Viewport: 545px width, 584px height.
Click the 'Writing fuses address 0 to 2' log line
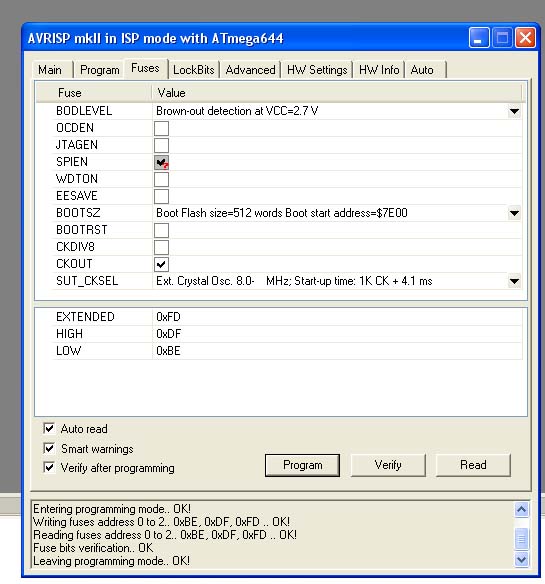[161, 522]
